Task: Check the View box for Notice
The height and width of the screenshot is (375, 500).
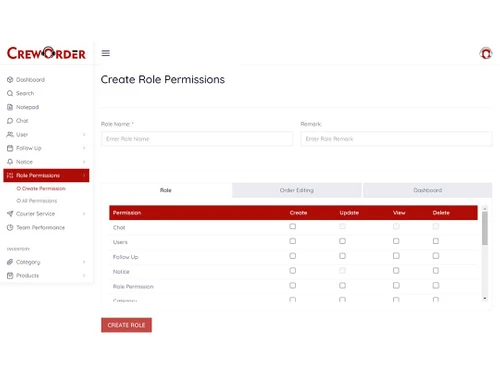Action: (x=396, y=271)
